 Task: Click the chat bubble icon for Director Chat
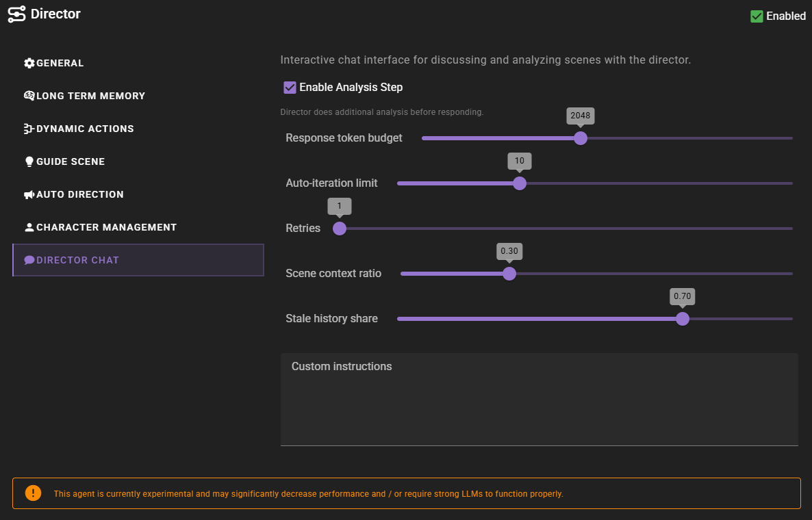click(x=29, y=260)
